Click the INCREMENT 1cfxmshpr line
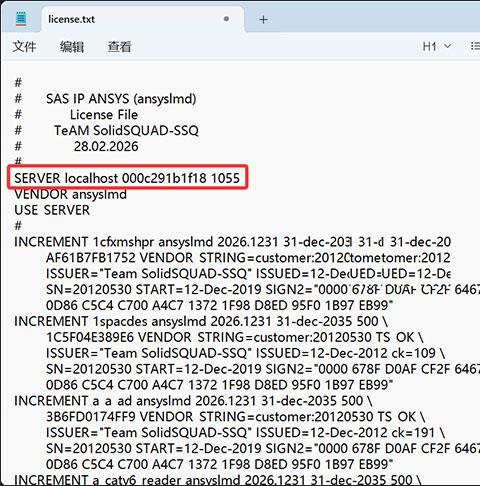The height and width of the screenshot is (486, 480). (232, 242)
